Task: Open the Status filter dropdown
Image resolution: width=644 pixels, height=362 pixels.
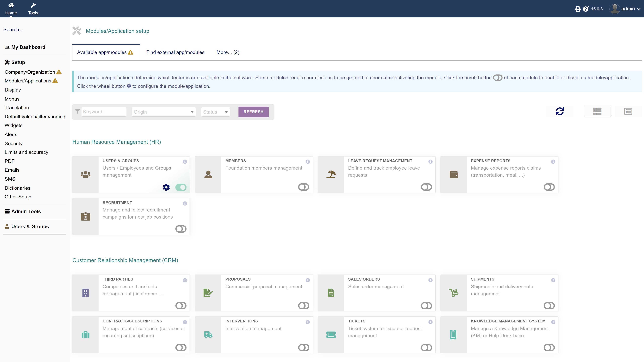Action: point(216,112)
